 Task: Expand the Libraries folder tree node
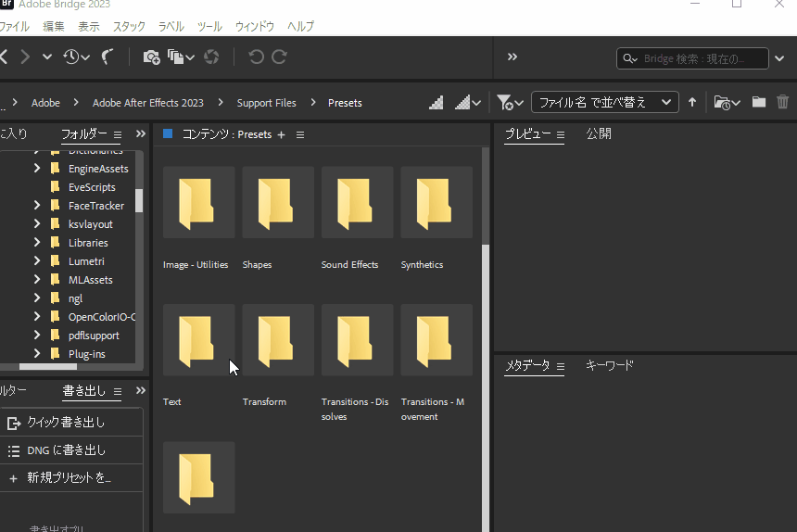click(x=36, y=243)
